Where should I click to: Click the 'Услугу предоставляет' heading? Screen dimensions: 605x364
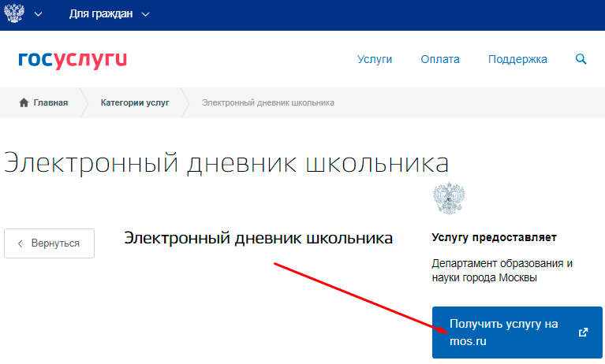tap(494, 237)
